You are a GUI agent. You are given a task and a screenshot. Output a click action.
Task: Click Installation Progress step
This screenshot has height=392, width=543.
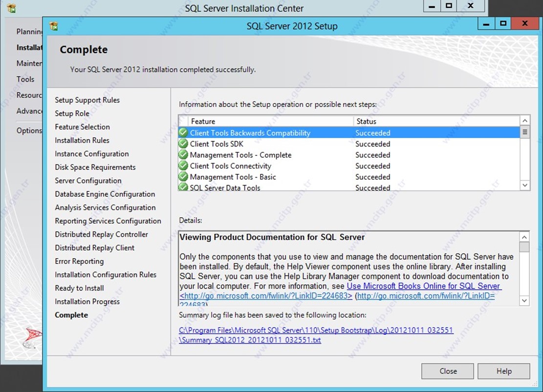87,302
